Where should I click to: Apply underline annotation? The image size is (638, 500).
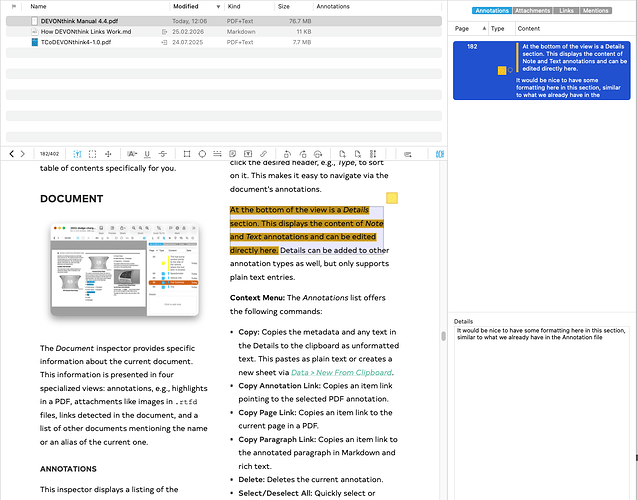(147, 154)
